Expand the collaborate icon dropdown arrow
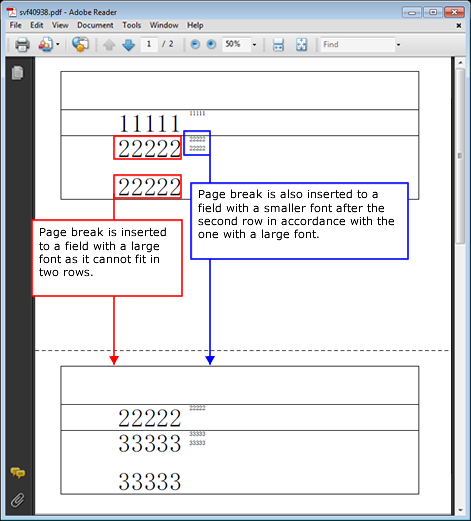Image resolution: width=471 pixels, height=521 pixels. pyautogui.click(x=58, y=44)
